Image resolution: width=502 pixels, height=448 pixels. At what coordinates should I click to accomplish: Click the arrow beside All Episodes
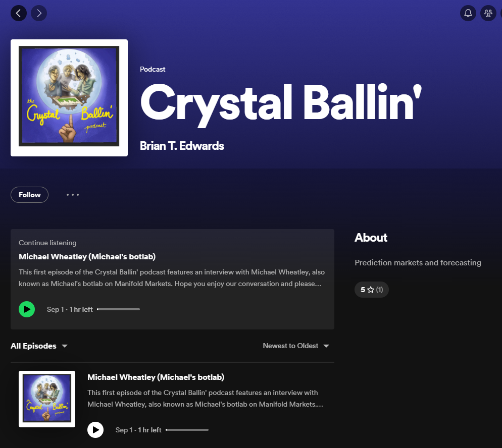pyautogui.click(x=65, y=346)
